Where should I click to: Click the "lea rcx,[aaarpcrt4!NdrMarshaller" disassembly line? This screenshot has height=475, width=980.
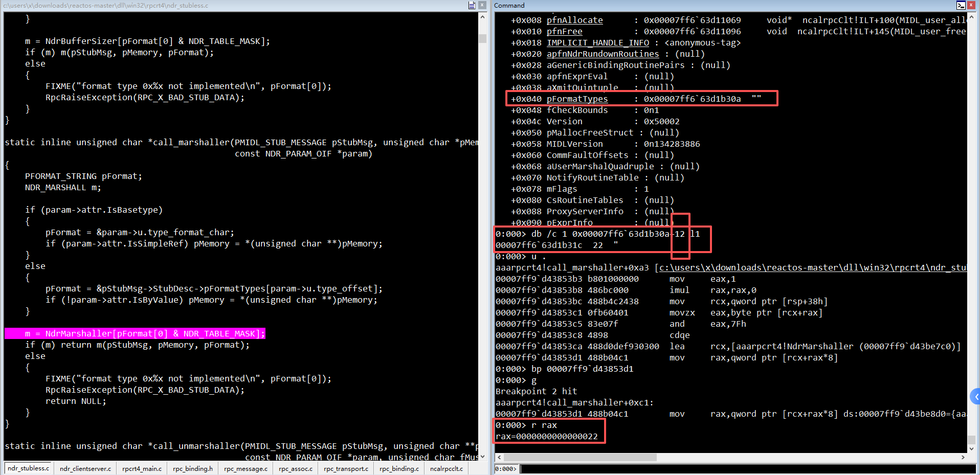coord(728,346)
